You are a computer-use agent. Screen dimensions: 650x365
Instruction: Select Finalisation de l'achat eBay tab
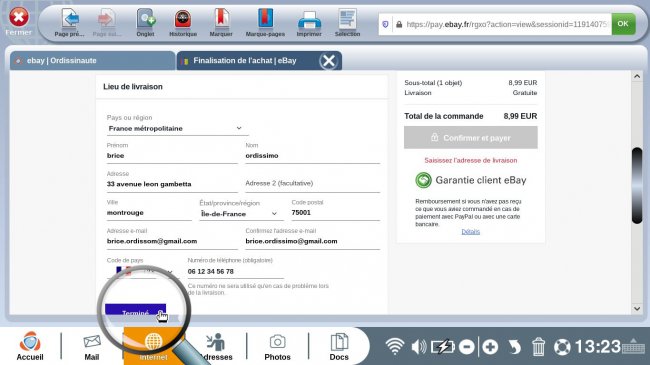pyautogui.click(x=245, y=61)
